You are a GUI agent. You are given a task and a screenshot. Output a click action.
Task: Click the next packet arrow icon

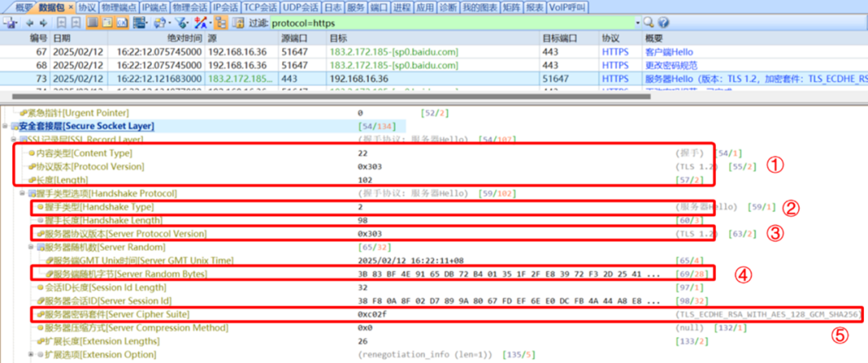(43, 22)
